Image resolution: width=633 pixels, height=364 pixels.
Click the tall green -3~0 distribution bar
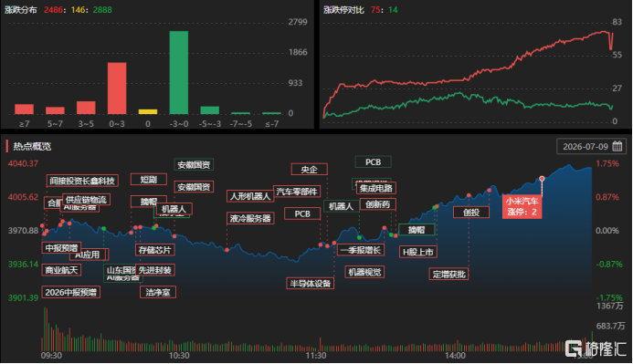pyautogui.click(x=179, y=73)
